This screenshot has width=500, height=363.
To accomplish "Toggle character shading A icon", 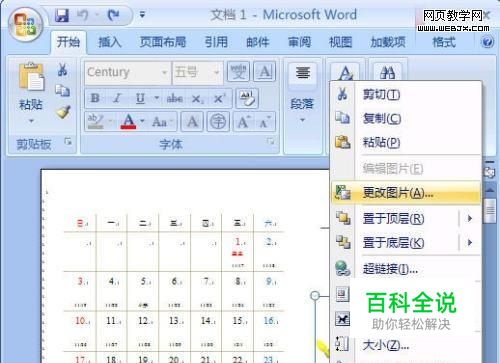I will (192, 122).
